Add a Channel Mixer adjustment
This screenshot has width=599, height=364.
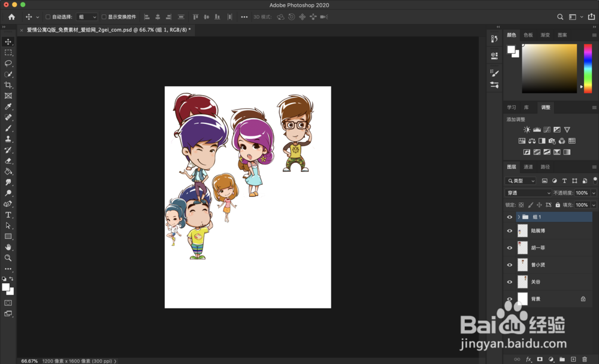[562, 141]
